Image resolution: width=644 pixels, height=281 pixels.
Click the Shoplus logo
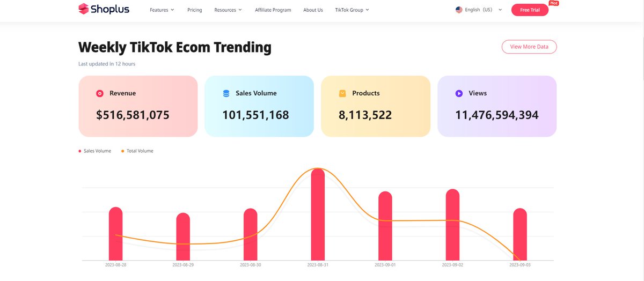[104, 9]
